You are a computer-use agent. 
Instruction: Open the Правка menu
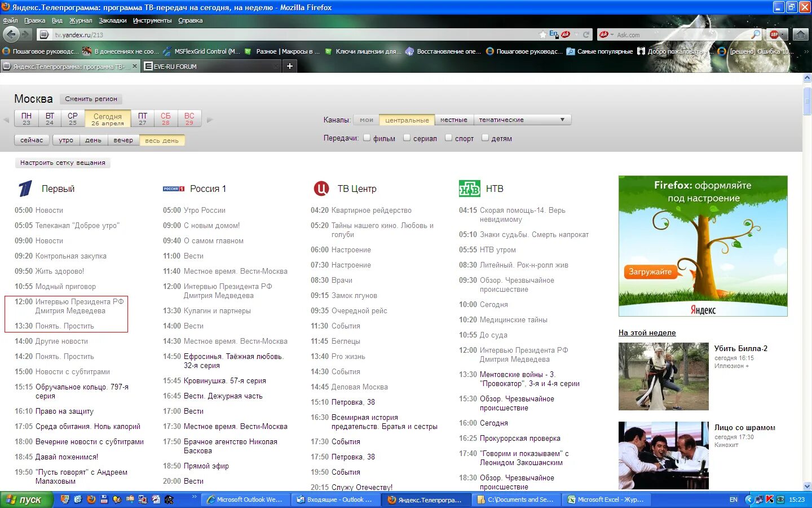pyautogui.click(x=35, y=20)
